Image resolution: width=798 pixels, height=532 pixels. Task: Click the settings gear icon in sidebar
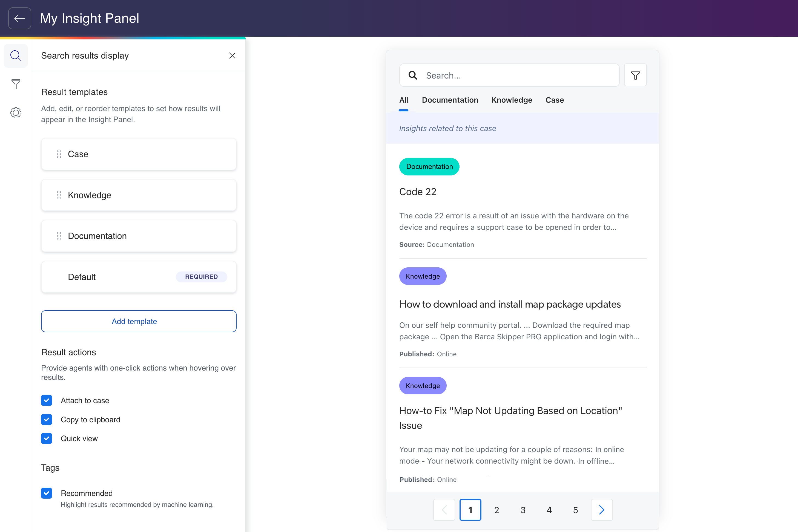(16, 113)
